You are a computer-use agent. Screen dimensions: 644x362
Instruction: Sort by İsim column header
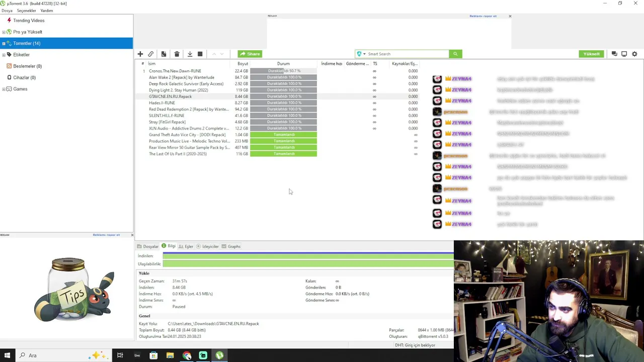click(x=151, y=64)
